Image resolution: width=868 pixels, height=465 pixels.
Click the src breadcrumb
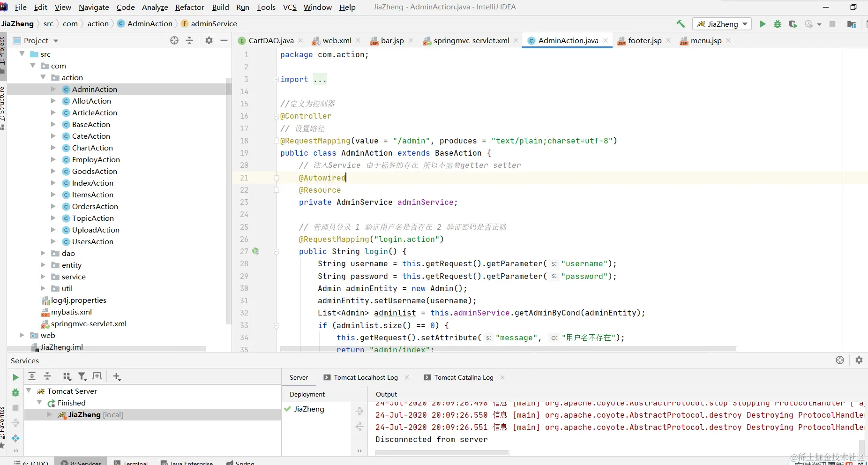(48, 23)
